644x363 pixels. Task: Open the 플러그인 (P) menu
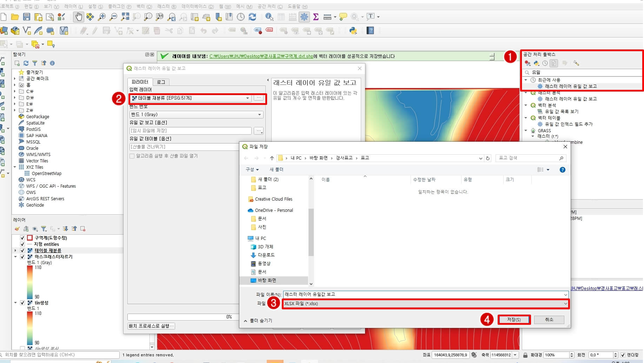click(x=120, y=6)
